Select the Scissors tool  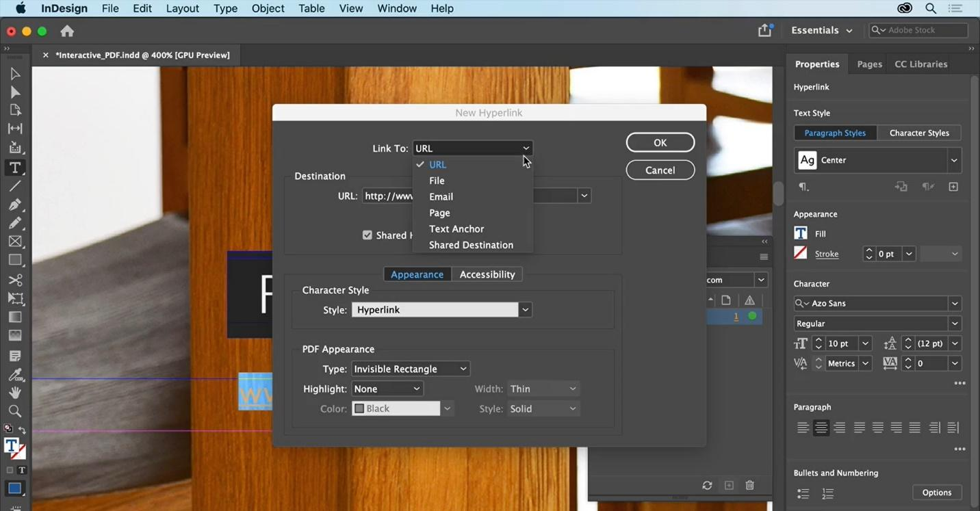(x=15, y=279)
